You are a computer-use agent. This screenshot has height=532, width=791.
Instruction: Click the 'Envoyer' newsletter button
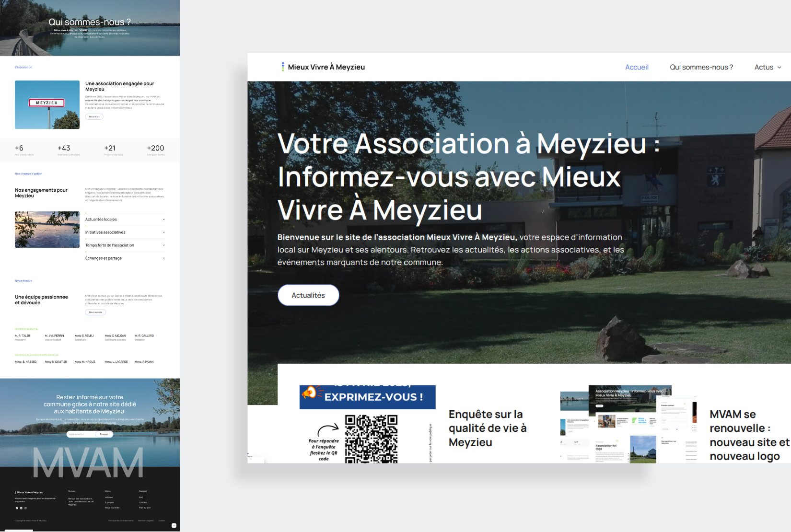(104, 434)
